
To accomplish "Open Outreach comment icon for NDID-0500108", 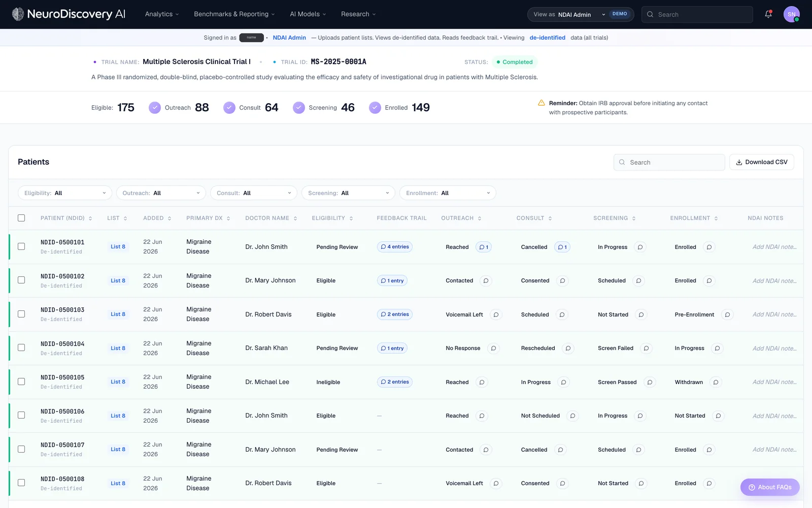I will click(x=496, y=483).
